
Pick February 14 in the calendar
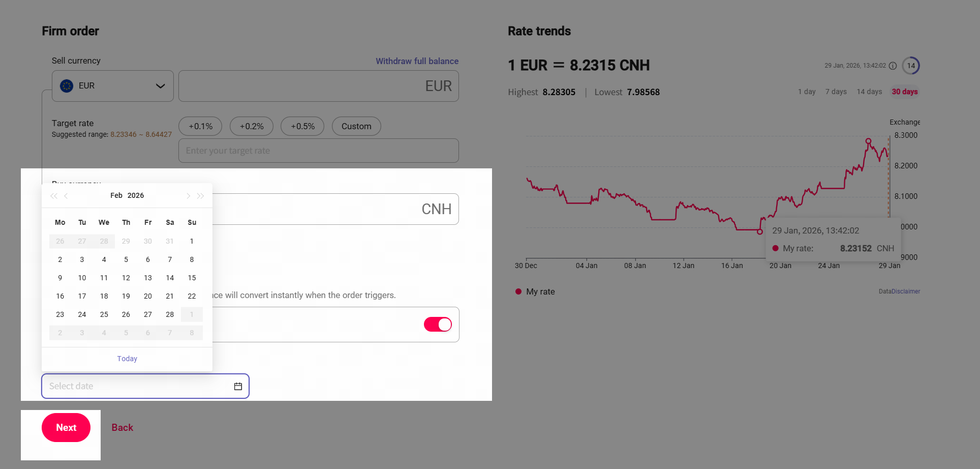pyautogui.click(x=170, y=278)
